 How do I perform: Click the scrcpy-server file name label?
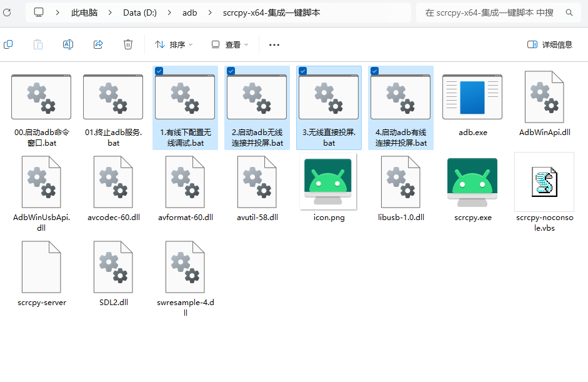coord(42,303)
